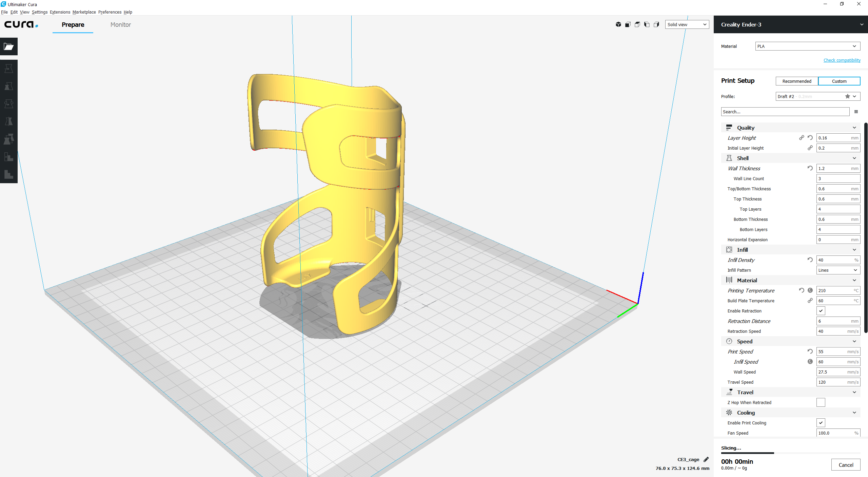The width and height of the screenshot is (868, 477).
Task: Open file with the folder icon
Action: (9, 46)
